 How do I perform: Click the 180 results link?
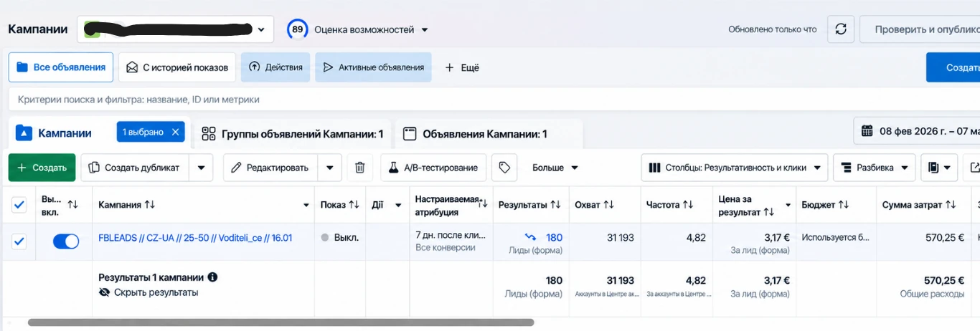coord(554,238)
